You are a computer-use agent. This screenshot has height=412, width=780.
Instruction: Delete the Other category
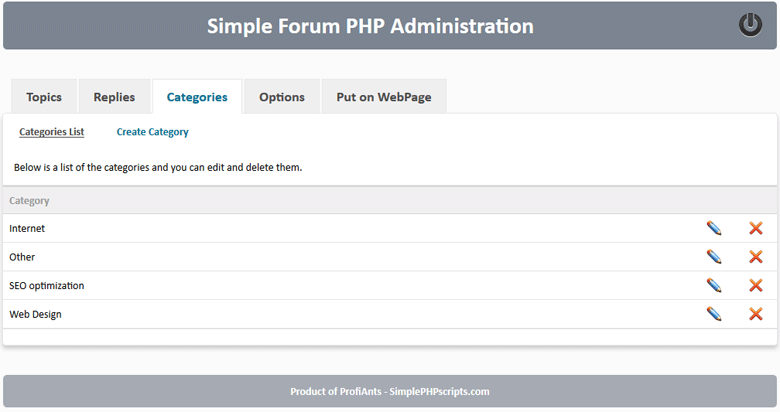(756, 257)
